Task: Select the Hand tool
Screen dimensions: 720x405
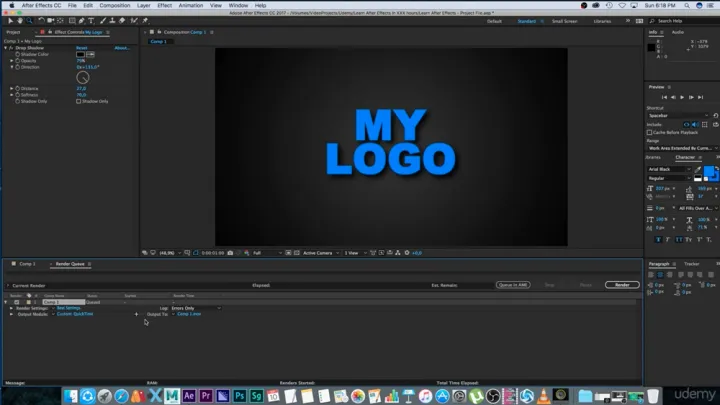Action: tap(18, 20)
